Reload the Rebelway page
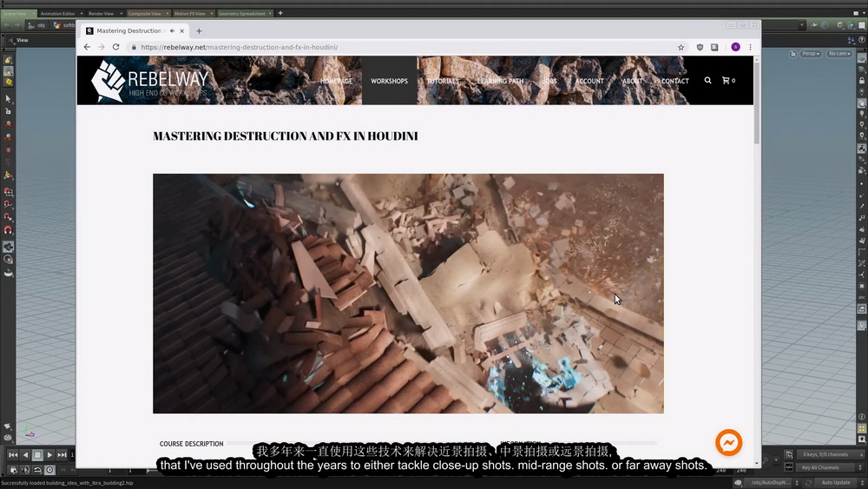This screenshot has width=868, height=489. tap(115, 47)
